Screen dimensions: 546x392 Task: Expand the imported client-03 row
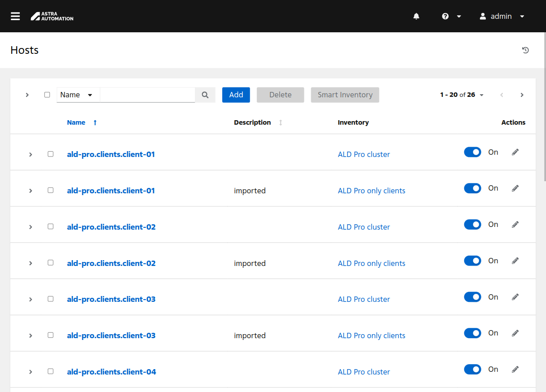[x=31, y=335]
